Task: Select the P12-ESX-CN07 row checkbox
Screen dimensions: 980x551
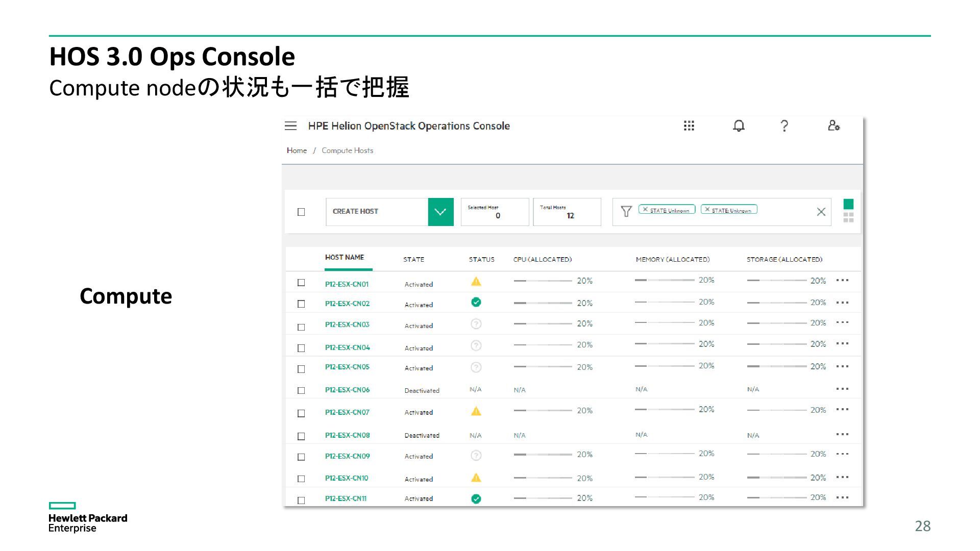Action: click(x=301, y=413)
